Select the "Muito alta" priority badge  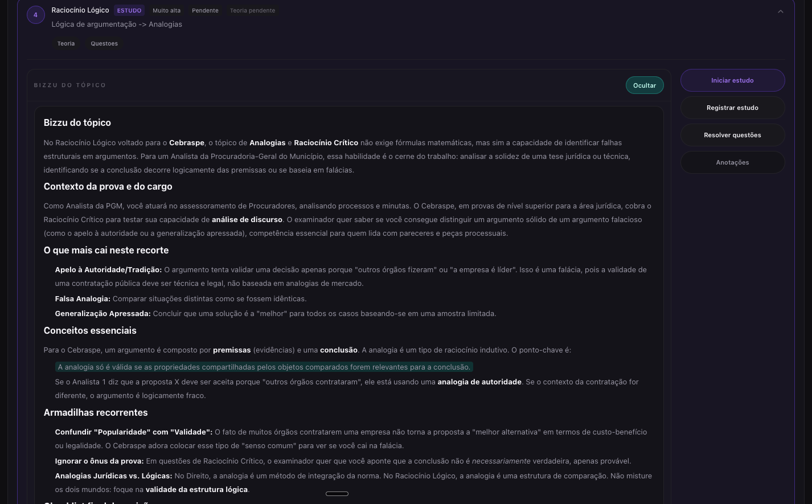tap(166, 10)
